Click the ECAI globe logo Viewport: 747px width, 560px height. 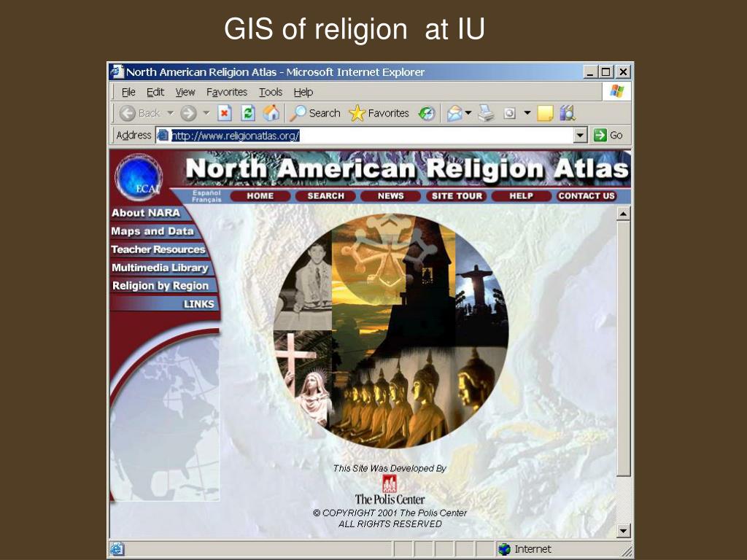139,177
